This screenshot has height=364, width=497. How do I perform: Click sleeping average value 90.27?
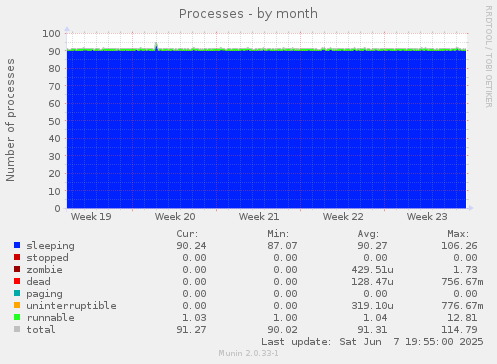tap(372, 246)
